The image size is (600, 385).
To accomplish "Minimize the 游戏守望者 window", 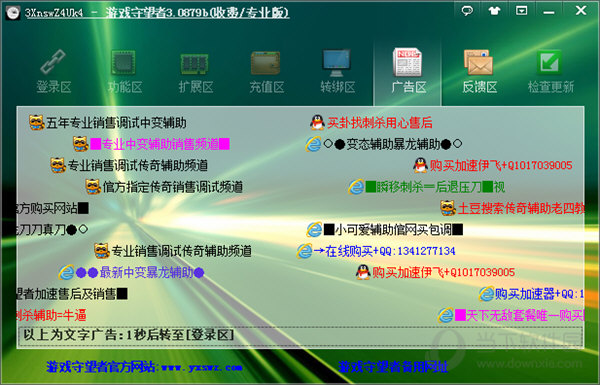I will [549, 12].
